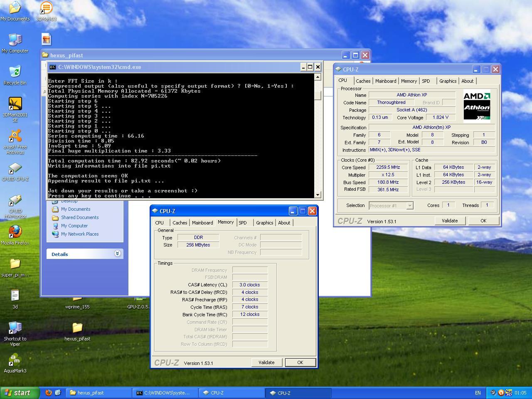
Task: Launch the 3DMark03 desktop shortcut
Action: coord(46,11)
